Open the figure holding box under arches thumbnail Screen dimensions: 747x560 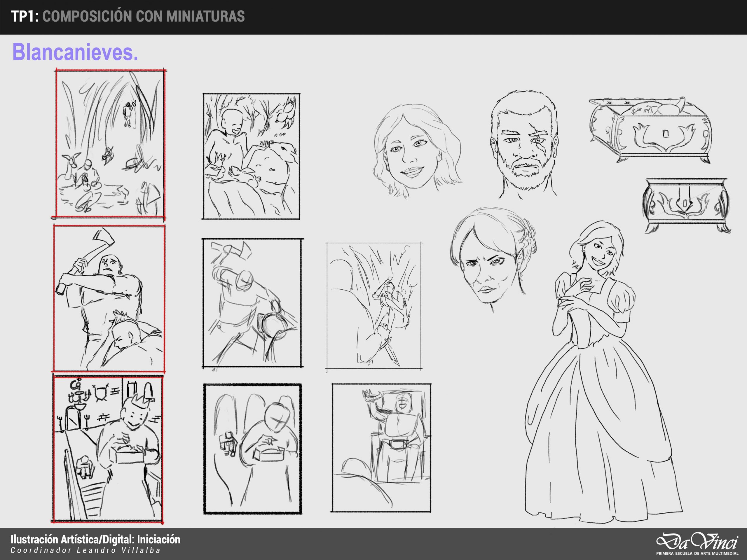point(252,449)
